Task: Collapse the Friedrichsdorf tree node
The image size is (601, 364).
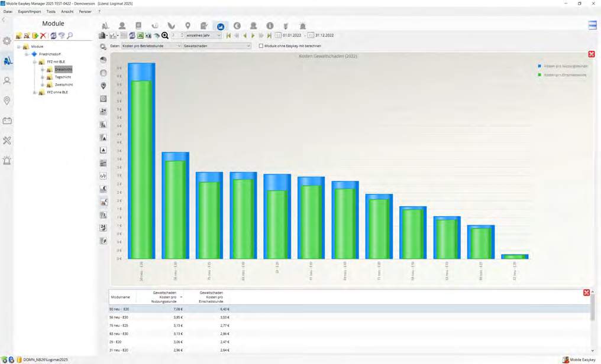Action: click(x=27, y=54)
